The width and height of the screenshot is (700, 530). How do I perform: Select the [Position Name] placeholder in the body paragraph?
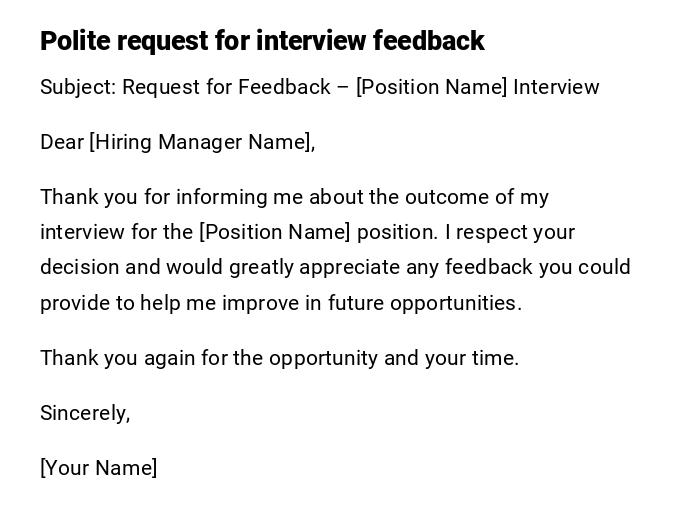[x=275, y=232]
